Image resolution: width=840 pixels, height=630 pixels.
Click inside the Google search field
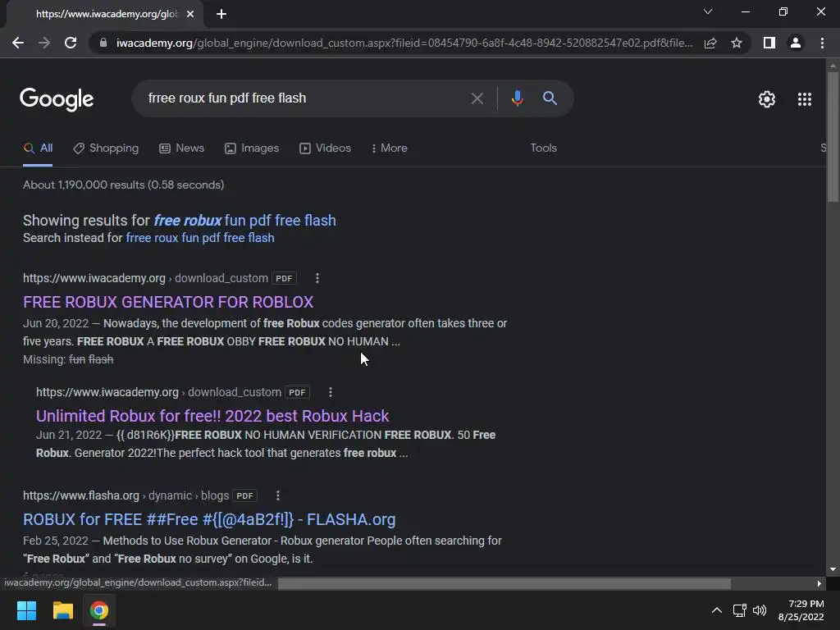click(x=305, y=98)
